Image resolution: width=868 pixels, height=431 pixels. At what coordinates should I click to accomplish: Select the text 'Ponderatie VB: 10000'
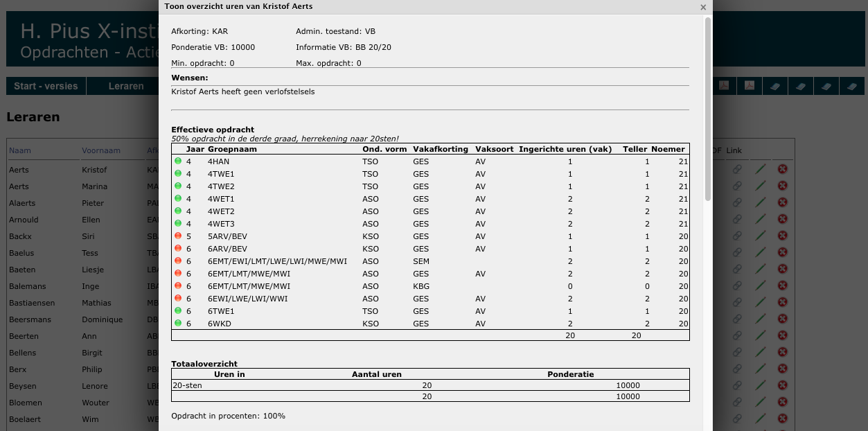tap(213, 47)
